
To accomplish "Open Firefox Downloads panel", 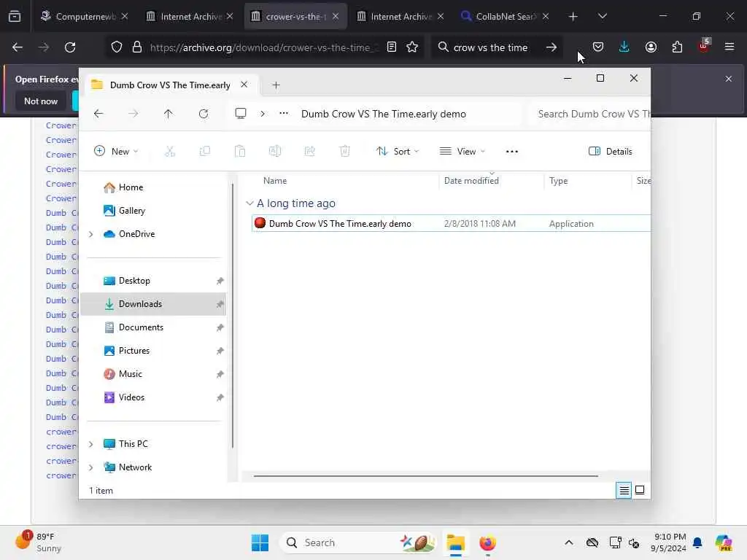I will pos(624,47).
